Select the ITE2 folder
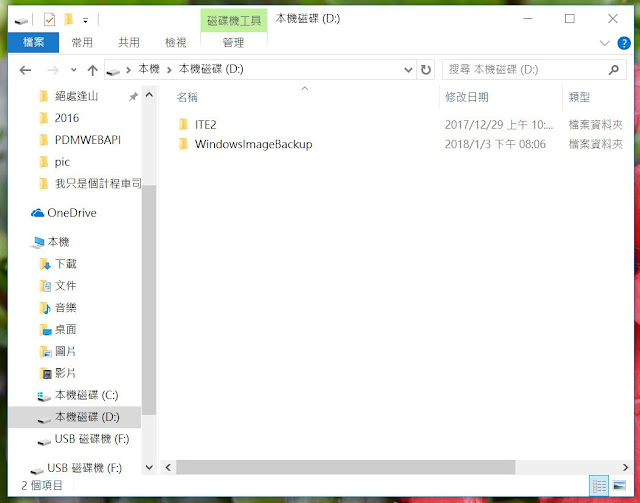Viewport: 640px width, 503px height. point(205,125)
